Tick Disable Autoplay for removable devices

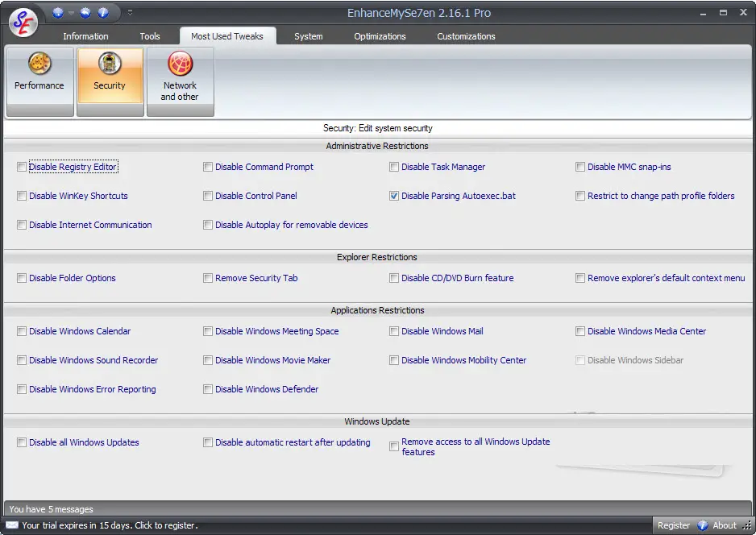(208, 225)
